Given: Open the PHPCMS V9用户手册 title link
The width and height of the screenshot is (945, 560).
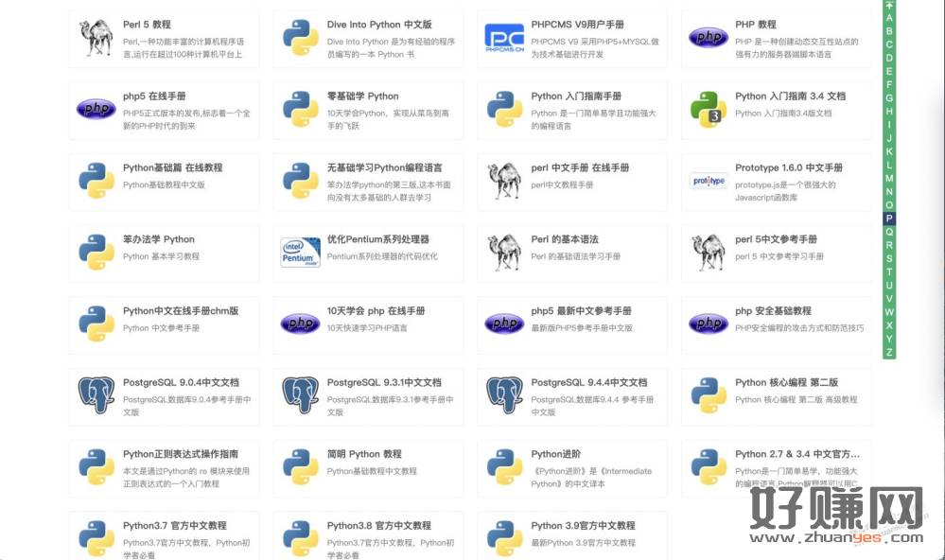Looking at the screenshot, I should [577, 25].
